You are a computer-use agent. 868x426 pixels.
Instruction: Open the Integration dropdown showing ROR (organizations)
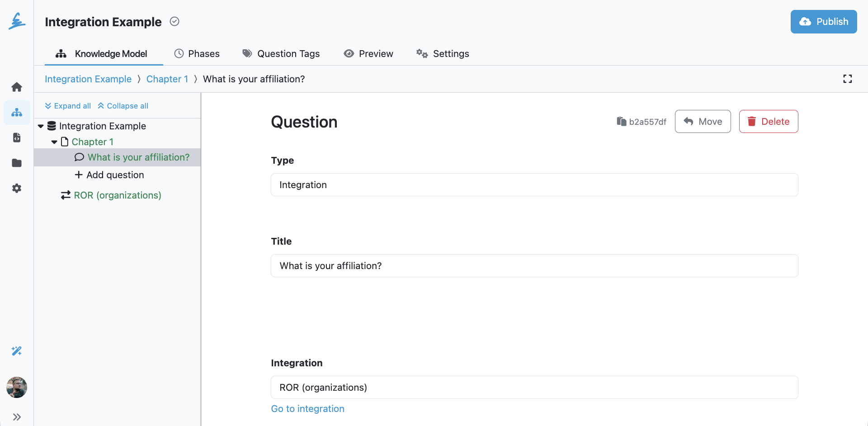coord(534,387)
